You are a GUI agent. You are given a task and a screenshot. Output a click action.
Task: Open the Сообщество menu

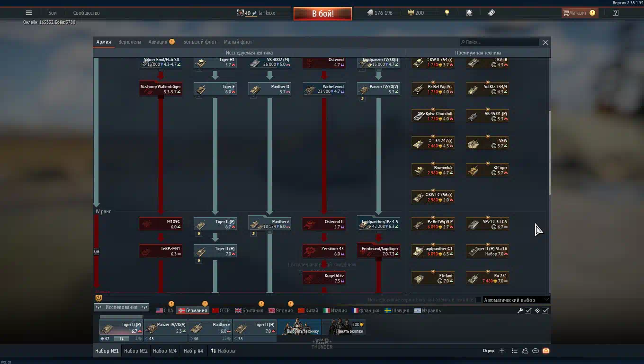(86, 13)
